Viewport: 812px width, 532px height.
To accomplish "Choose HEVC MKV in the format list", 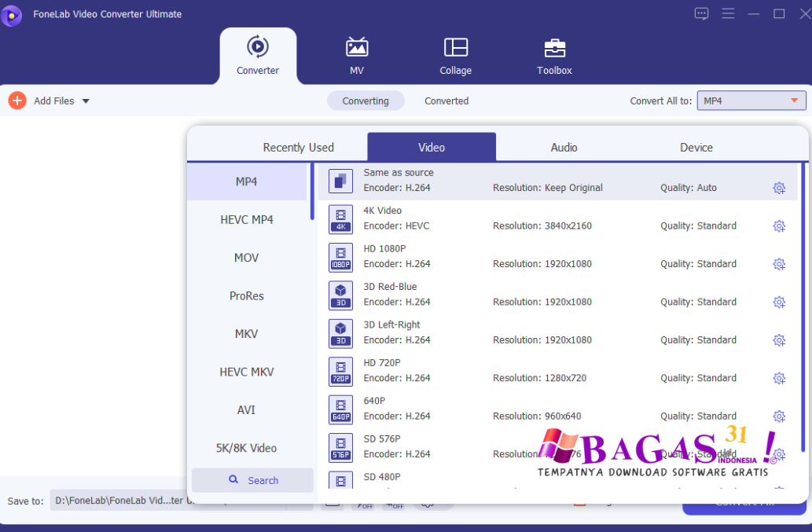I will pyautogui.click(x=247, y=372).
